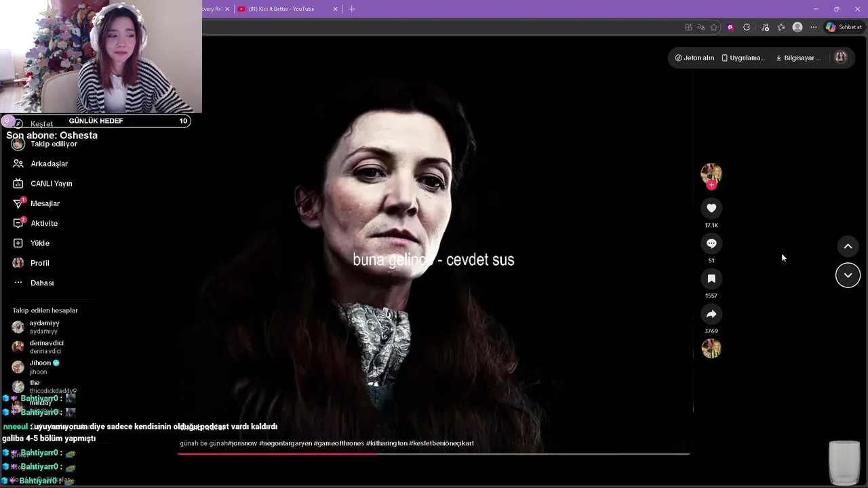Expand Dahası more options
868x488 pixels.
click(x=42, y=283)
